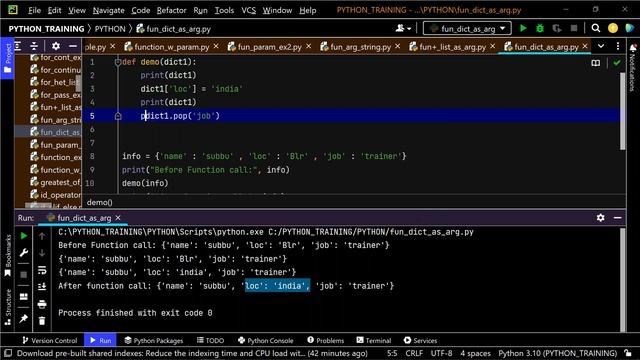Click the editor vertical scrollbar

(x=622, y=111)
